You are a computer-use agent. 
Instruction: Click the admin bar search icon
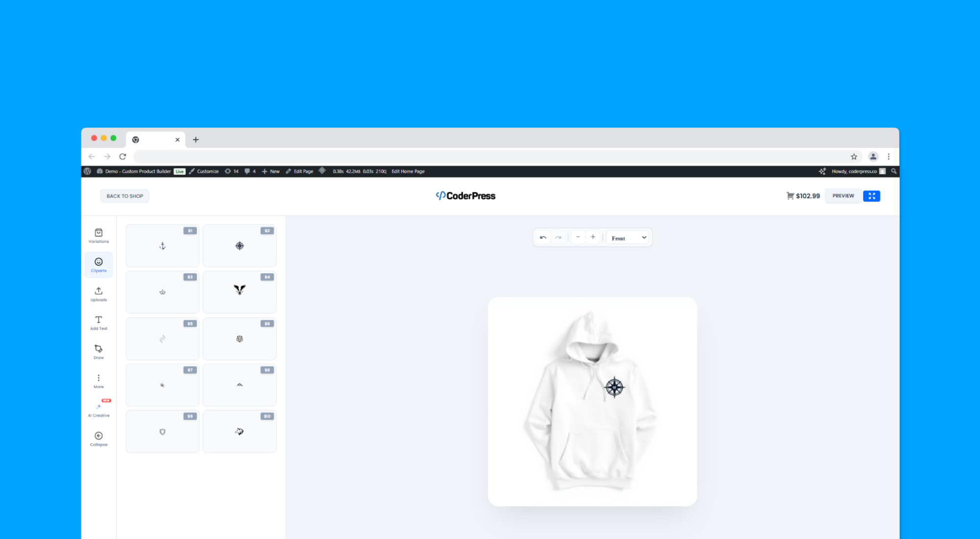[x=894, y=171]
